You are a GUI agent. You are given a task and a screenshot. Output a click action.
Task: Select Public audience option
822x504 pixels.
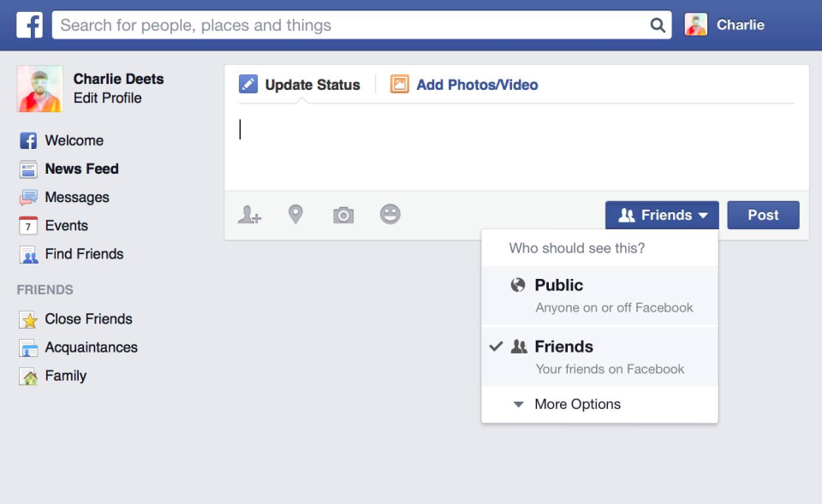tap(559, 286)
